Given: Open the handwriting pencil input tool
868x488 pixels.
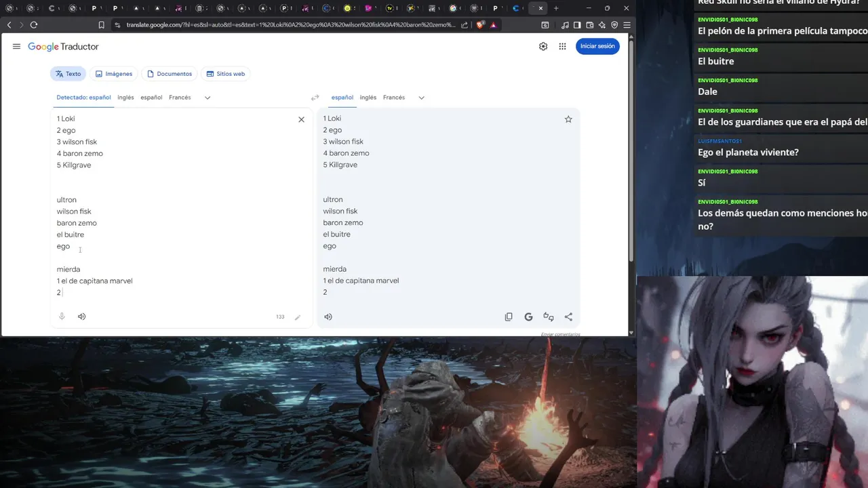Looking at the screenshot, I should [x=297, y=317].
